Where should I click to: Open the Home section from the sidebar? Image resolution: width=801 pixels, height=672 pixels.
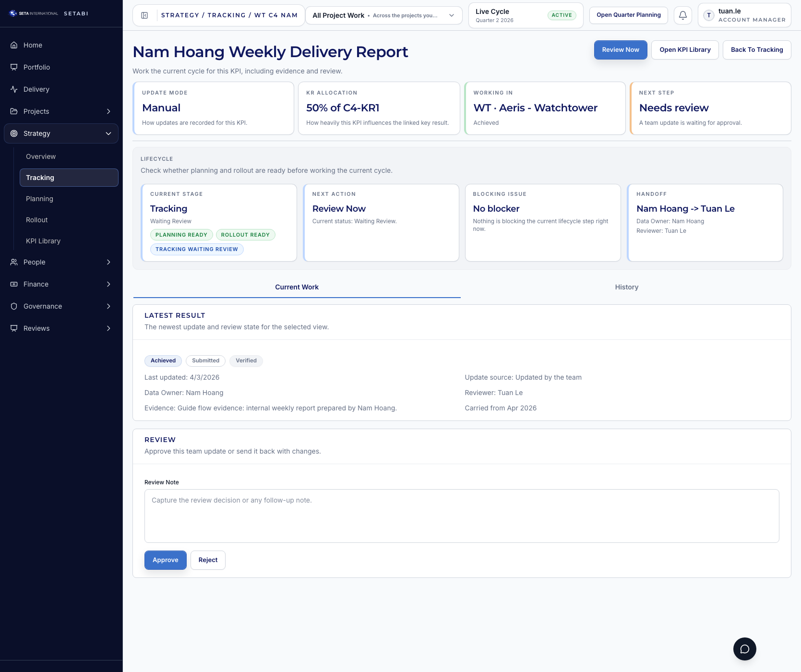[x=13, y=45]
